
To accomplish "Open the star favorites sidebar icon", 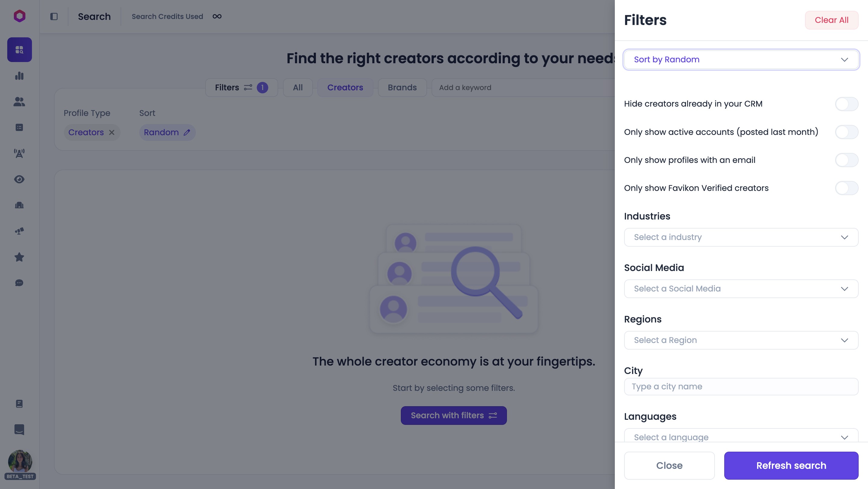I will coord(20,257).
